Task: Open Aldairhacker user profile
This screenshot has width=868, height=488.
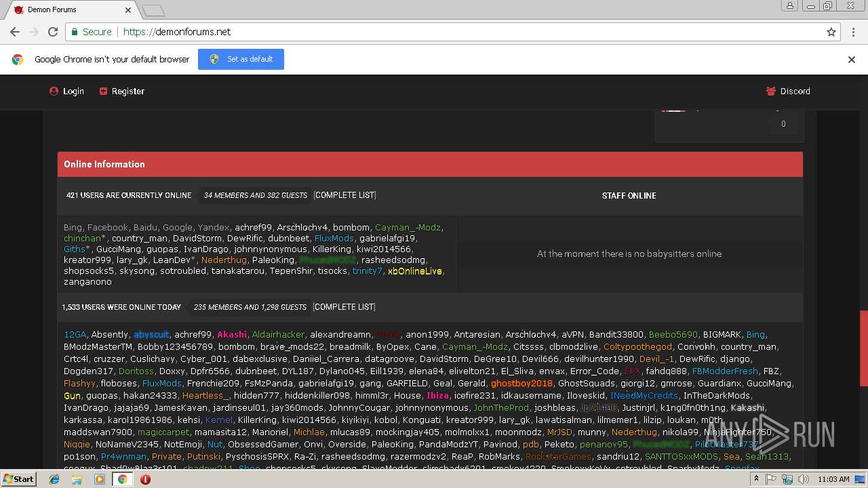Action: click(278, 335)
